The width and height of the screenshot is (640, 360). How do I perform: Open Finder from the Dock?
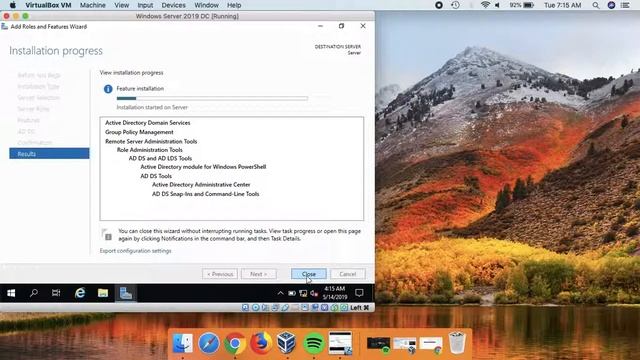182,343
